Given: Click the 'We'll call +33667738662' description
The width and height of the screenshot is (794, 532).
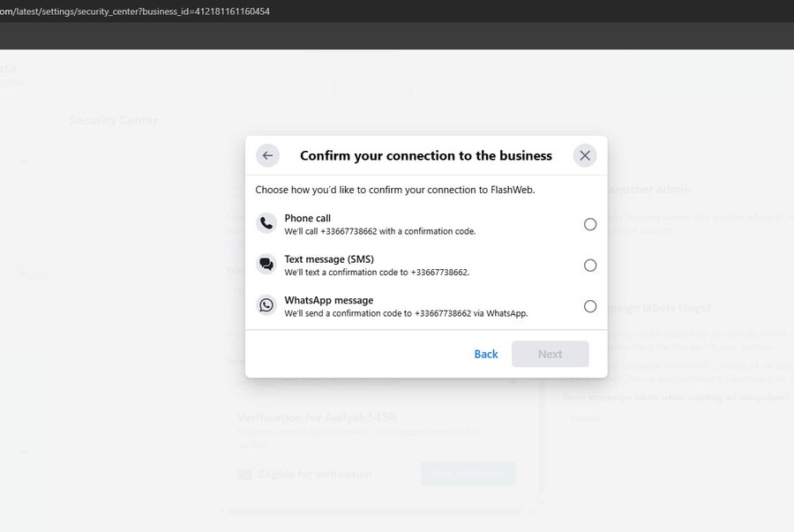Looking at the screenshot, I should coord(379,231).
